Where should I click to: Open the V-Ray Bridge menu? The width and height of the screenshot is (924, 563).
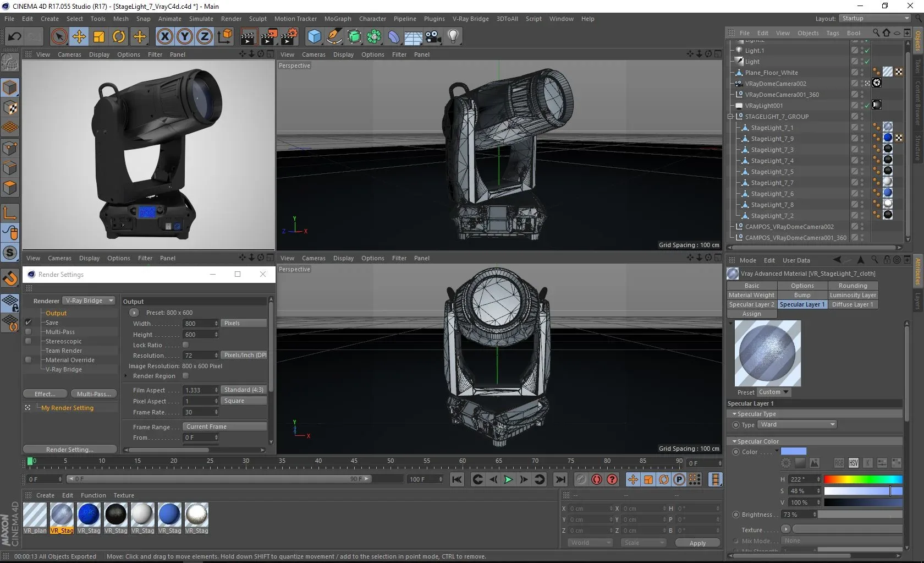click(x=470, y=19)
